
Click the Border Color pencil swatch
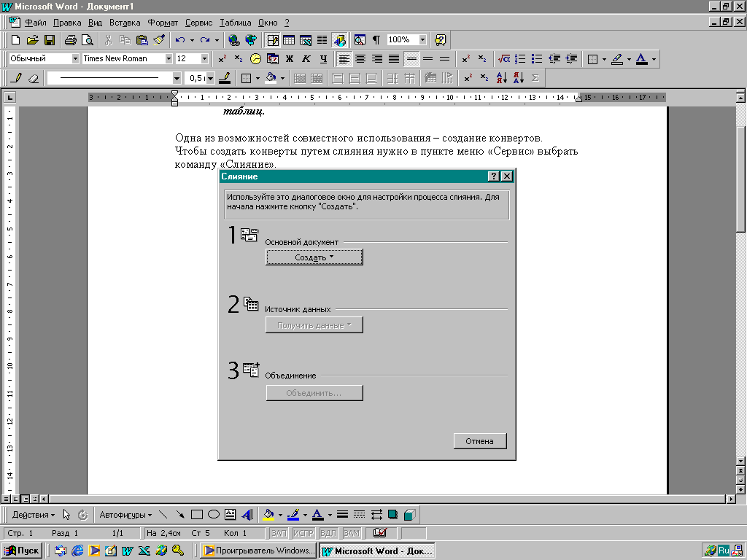[x=225, y=77]
